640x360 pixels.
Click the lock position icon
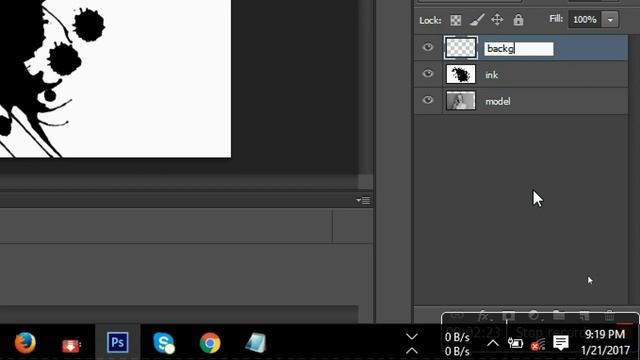coord(497,20)
